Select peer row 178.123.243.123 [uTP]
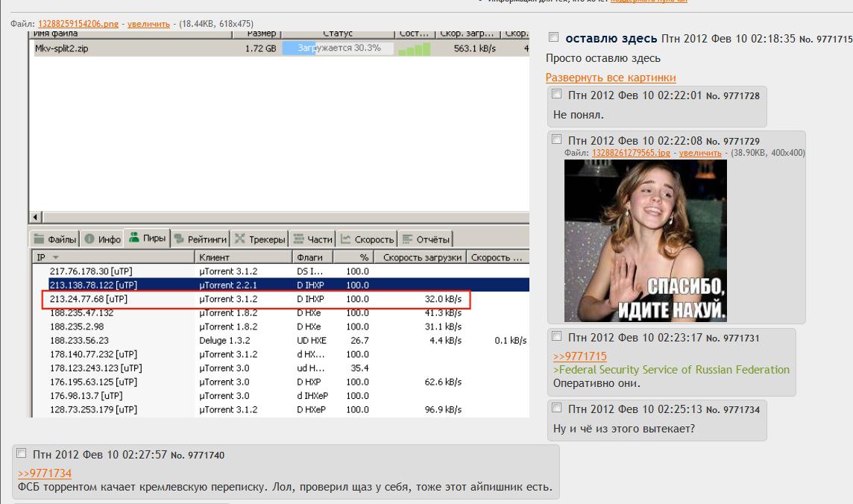Image resolution: width=853 pixels, height=504 pixels. 280,368
